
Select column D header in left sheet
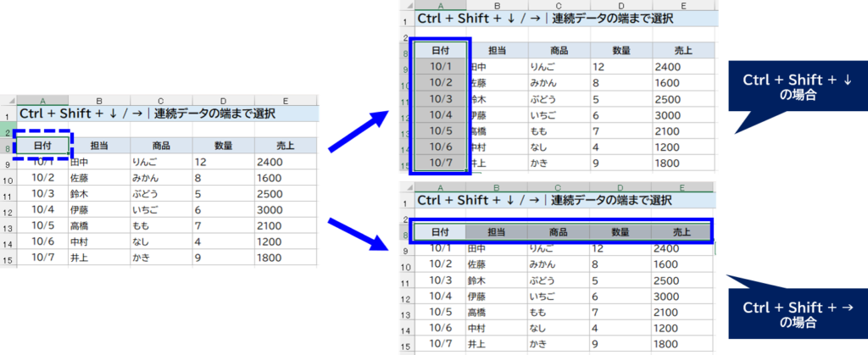coord(223,101)
